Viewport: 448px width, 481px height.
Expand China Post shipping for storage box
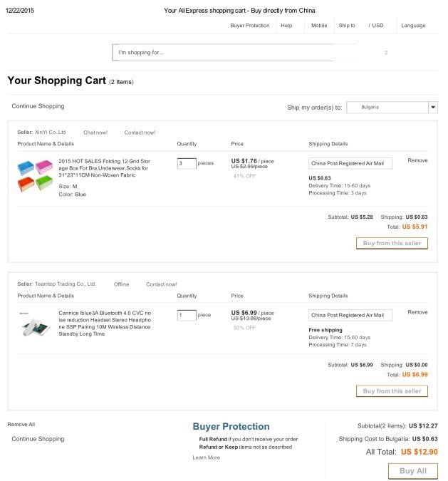click(x=350, y=163)
